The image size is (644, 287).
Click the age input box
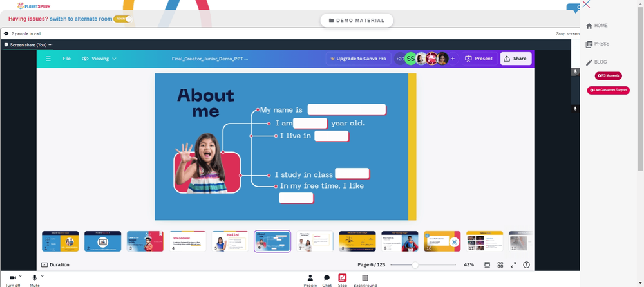coord(310,123)
